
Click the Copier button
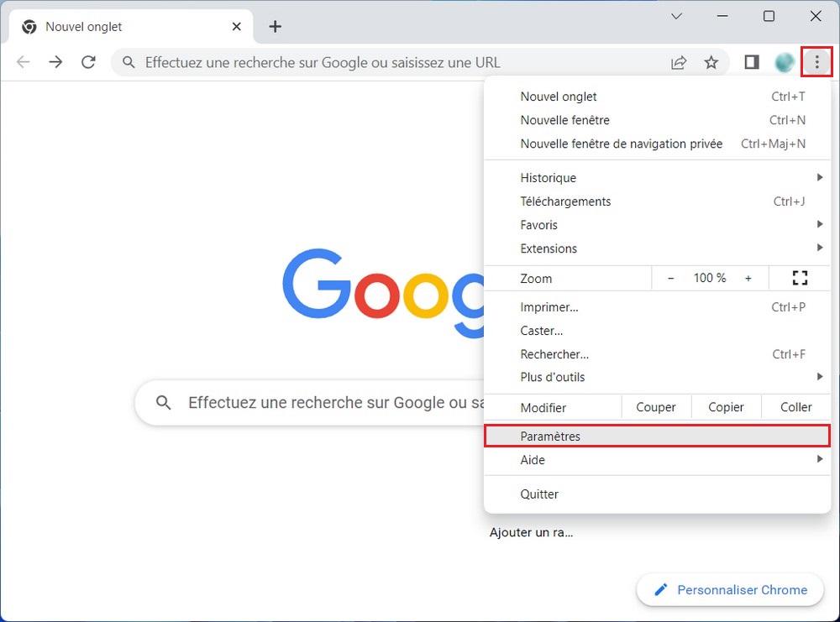726,407
